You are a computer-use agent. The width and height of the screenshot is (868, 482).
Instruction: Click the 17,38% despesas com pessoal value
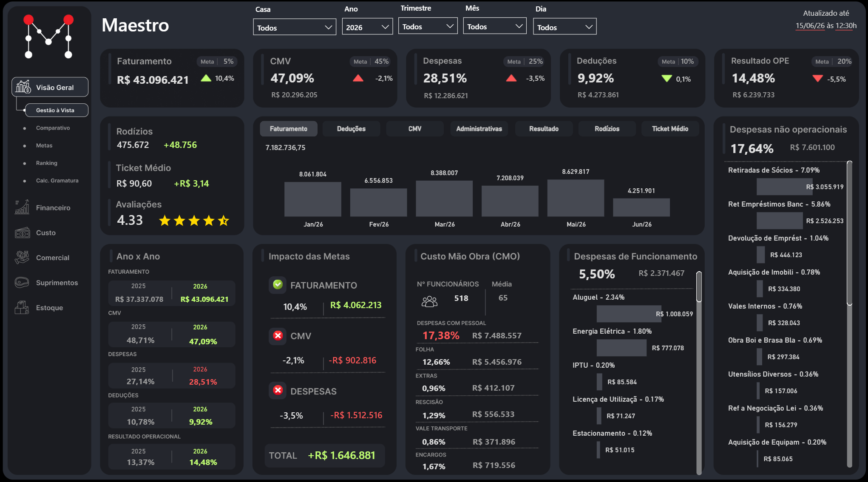click(x=441, y=335)
